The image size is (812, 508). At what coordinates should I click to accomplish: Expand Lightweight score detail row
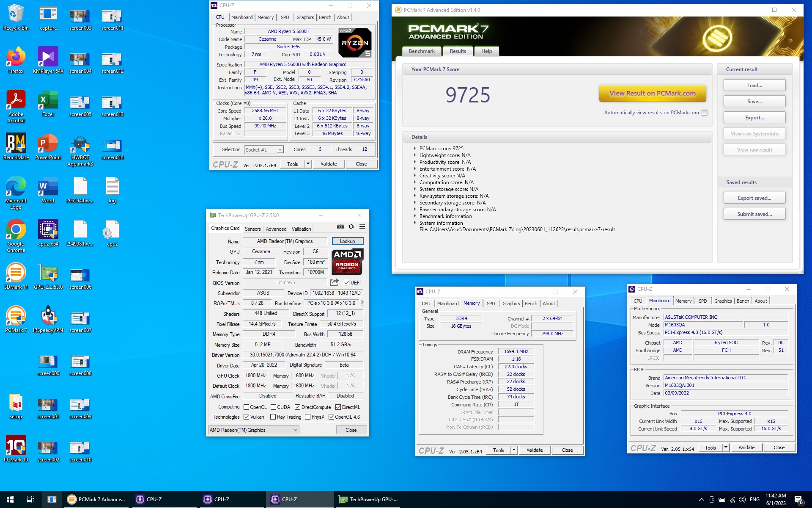(414, 155)
